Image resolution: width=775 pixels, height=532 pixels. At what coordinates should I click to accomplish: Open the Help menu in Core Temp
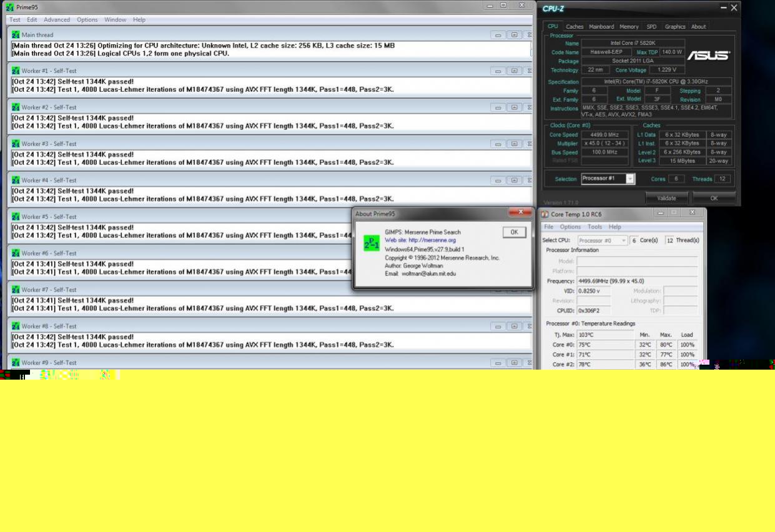click(x=615, y=227)
